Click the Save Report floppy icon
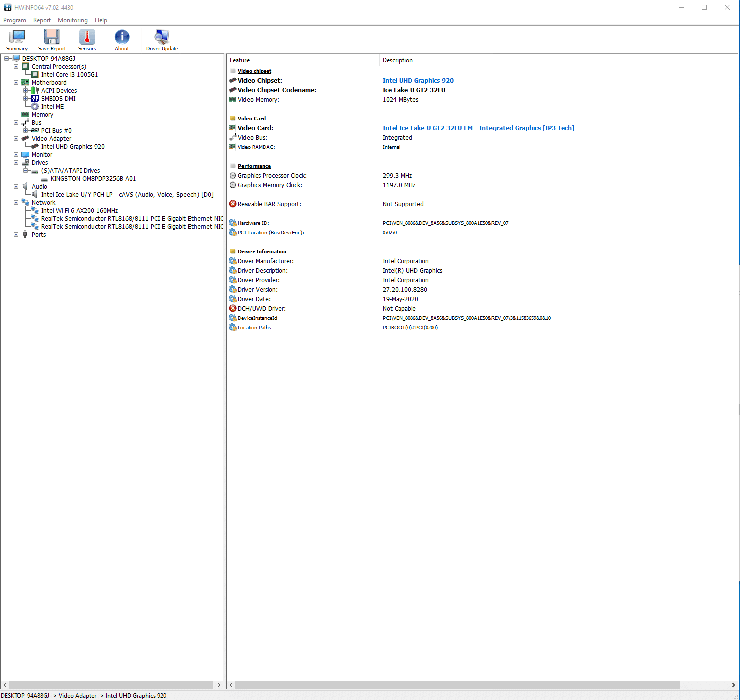 click(x=52, y=37)
